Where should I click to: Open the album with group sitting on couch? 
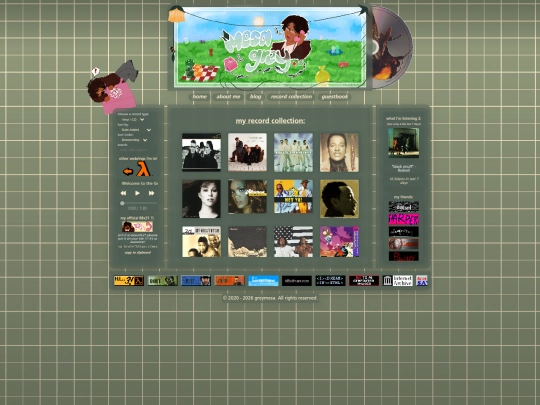[247, 152]
